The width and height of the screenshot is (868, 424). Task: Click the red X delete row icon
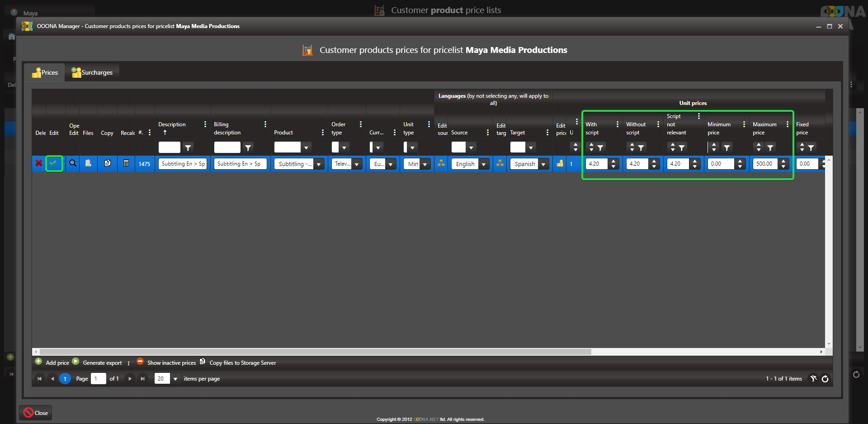tap(39, 163)
